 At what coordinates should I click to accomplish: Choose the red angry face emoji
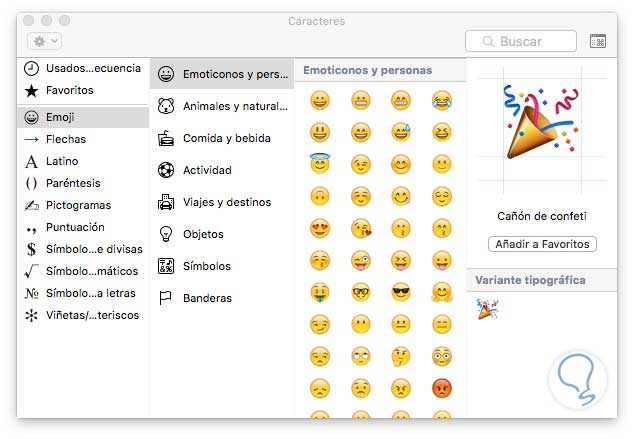tap(441, 388)
